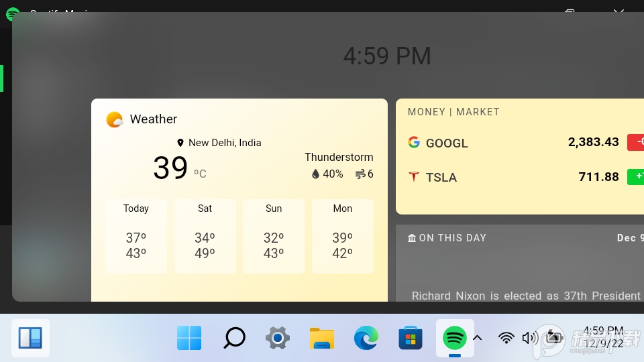The height and width of the screenshot is (362, 644).
Task: Click the New Delhi, India location label
Action: [224, 143]
